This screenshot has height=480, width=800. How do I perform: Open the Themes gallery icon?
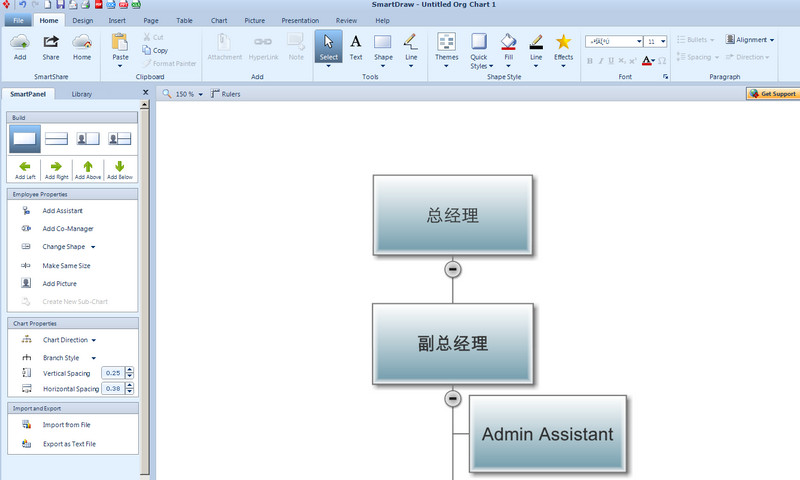(447, 42)
